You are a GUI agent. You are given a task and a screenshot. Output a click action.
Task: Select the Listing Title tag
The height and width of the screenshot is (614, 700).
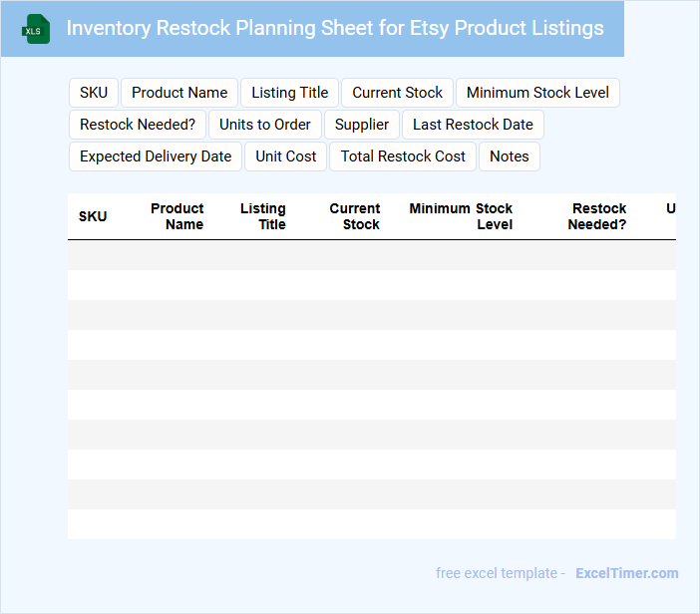[289, 93]
